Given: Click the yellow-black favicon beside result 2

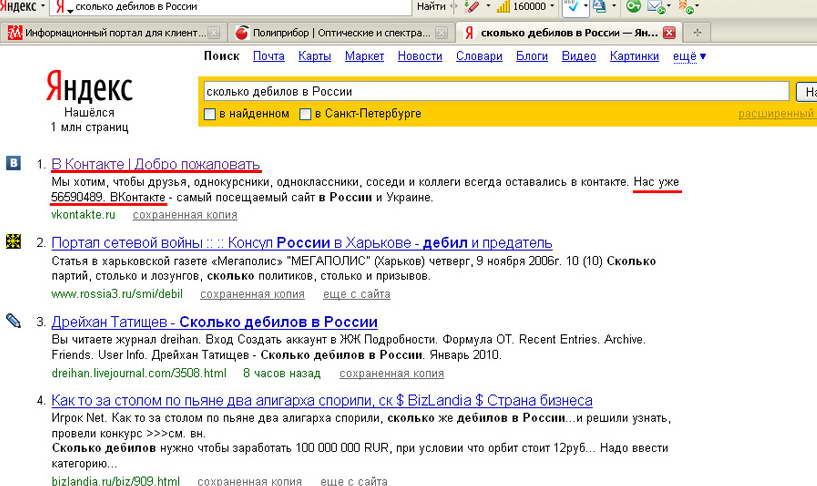Looking at the screenshot, I should coord(14,242).
